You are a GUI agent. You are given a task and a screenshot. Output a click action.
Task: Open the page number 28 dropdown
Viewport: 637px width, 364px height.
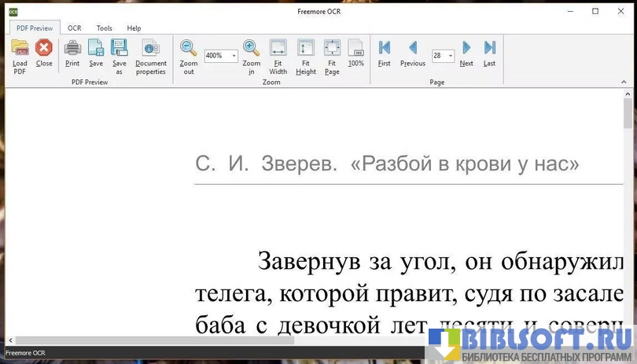tap(451, 56)
